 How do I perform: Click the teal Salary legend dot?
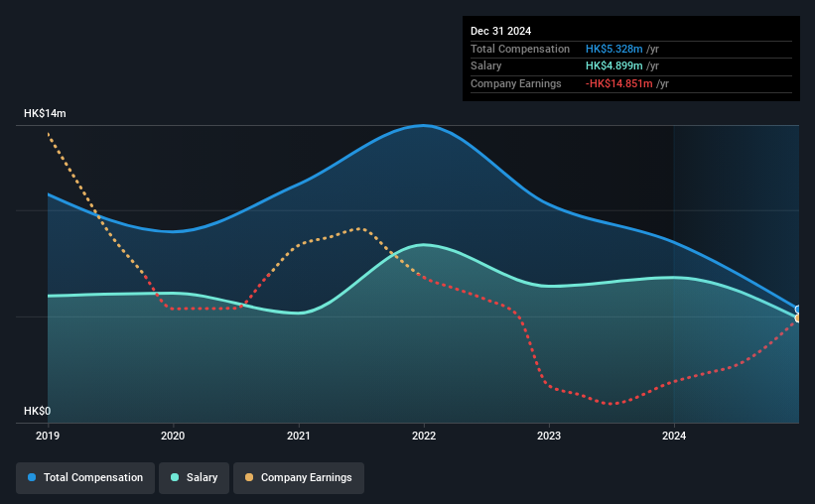click(175, 477)
